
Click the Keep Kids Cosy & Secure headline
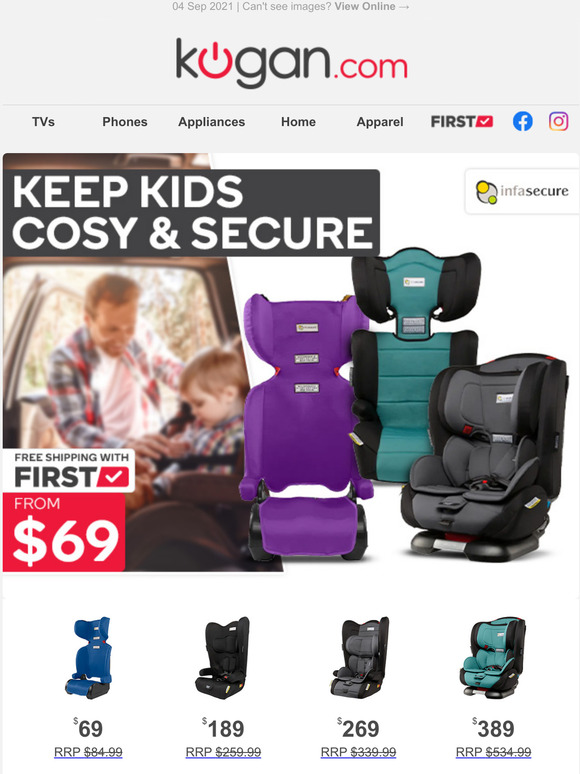[192, 213]
